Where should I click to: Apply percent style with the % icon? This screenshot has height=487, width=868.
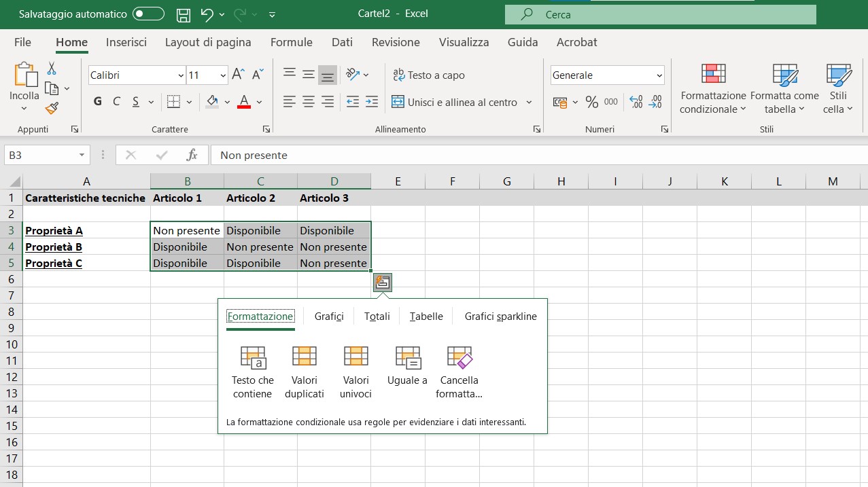coord(591,103)
